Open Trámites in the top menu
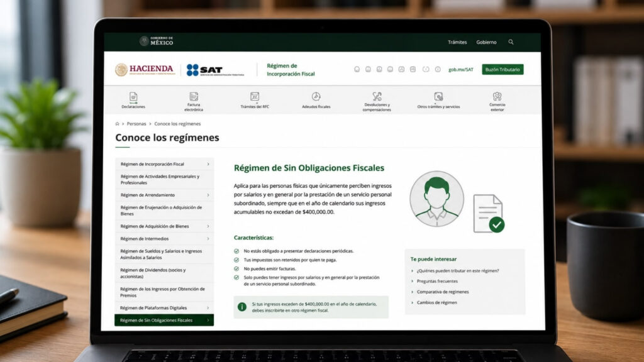The width and height of the screenshot is (644, 362). click(x=457, y=42)
